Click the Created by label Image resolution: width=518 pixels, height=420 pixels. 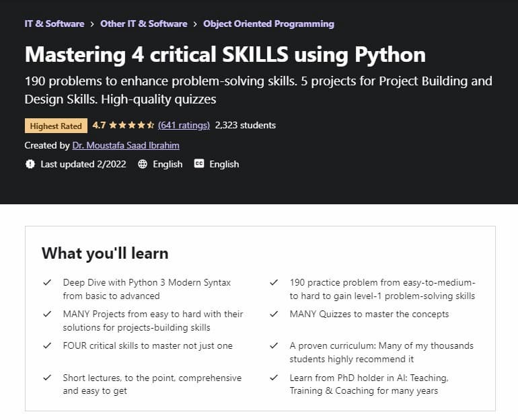point(47,146)
